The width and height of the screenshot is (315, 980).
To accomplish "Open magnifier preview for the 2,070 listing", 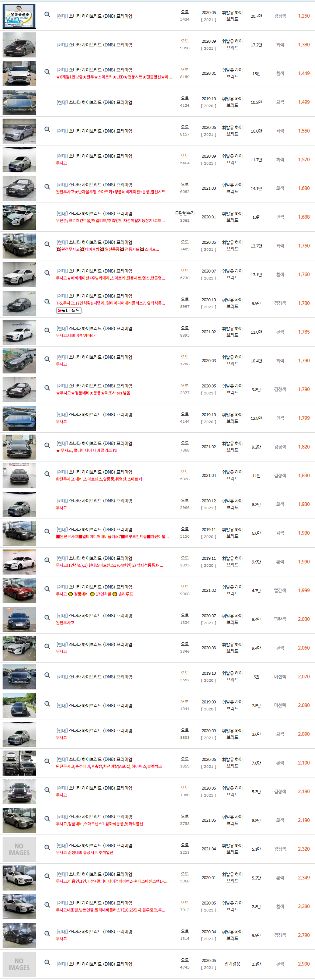I will click(x=47, y=675).
